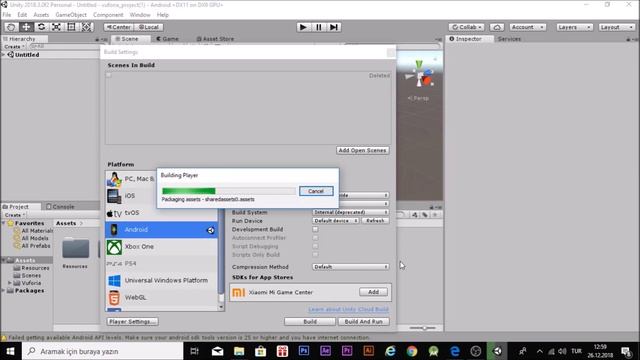Switch to the Console tab

[x=60, y=207]
